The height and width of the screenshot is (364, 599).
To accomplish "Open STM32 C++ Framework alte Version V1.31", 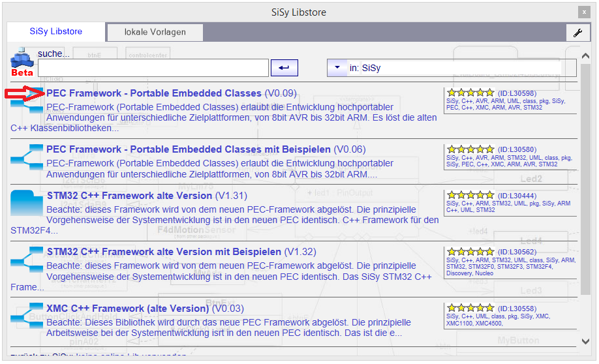I will click(x=129, y=196).
